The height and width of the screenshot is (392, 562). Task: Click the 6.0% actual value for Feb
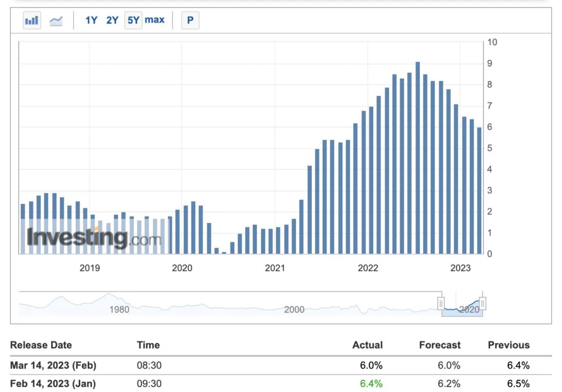click(x=372, y=365)
